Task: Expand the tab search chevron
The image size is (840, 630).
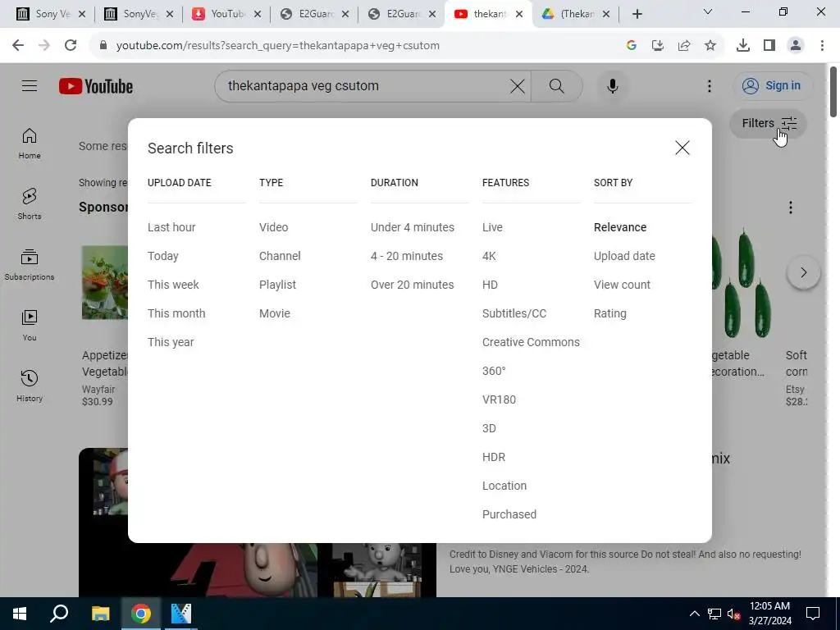Action: pos(707,11)
